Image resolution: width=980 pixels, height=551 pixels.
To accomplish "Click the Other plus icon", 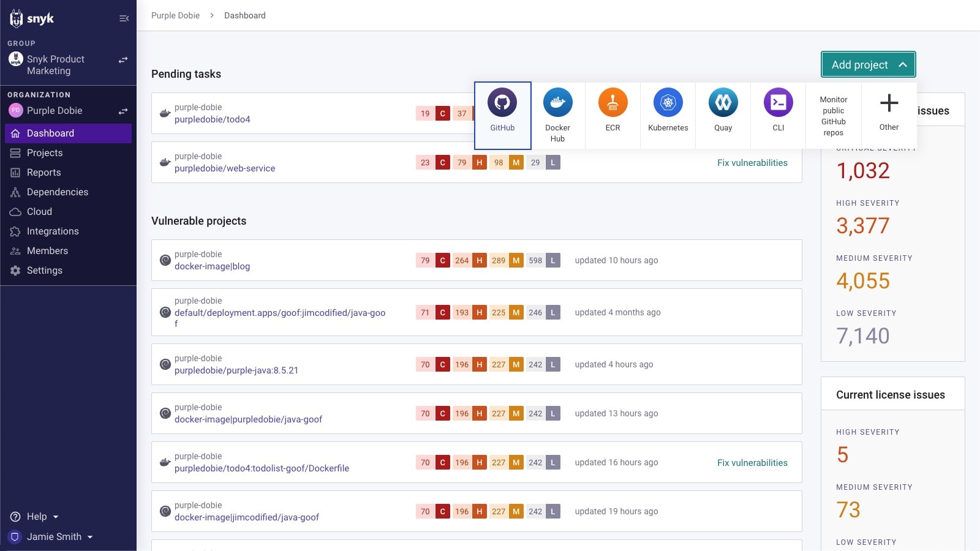I will point(889,103).
